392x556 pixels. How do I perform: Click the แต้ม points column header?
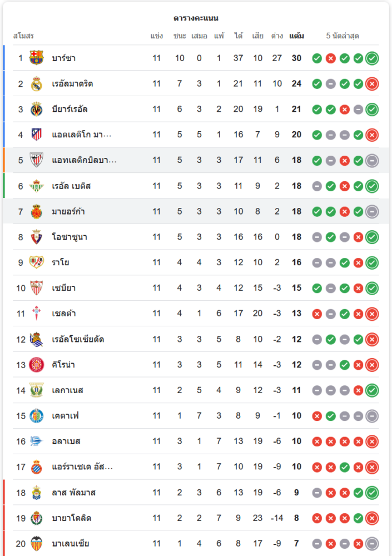click(296, 36)
